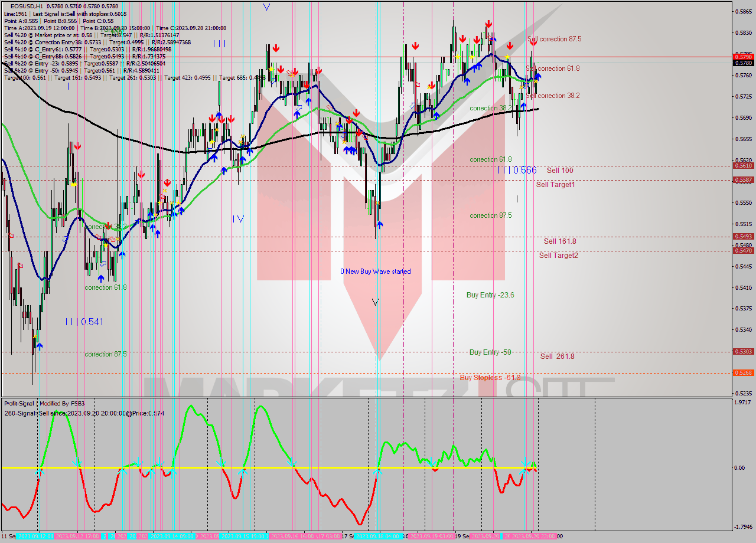Click the orange 0.5268 stoploss price tag
The image size is (756, 543).
[743, 373]
